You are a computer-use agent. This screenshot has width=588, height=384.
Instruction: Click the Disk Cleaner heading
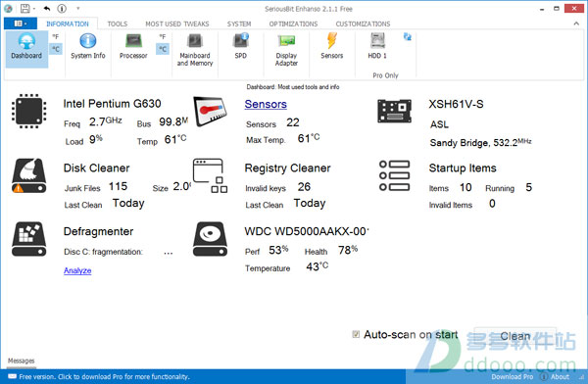96,168
